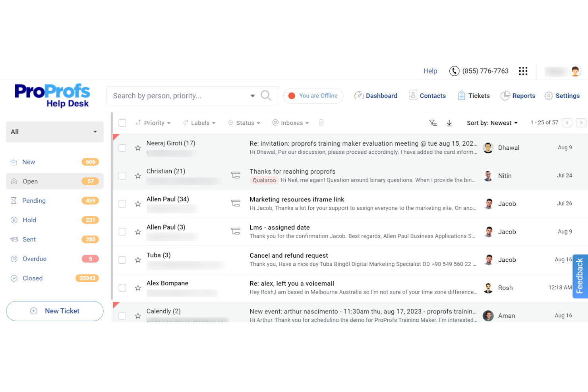Click the New Ticket button
Screen dimensions: 588x392
point(54,311)
